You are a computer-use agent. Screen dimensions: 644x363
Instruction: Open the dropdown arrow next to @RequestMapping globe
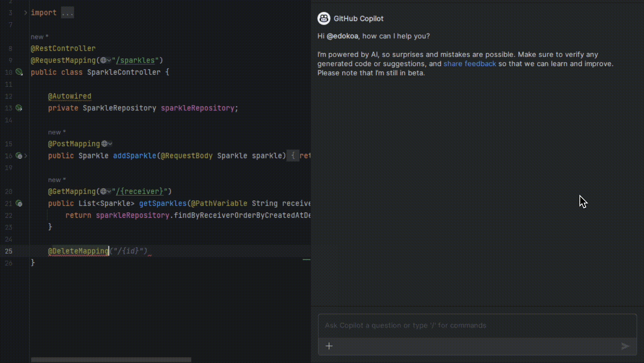[x=109, y=60]
